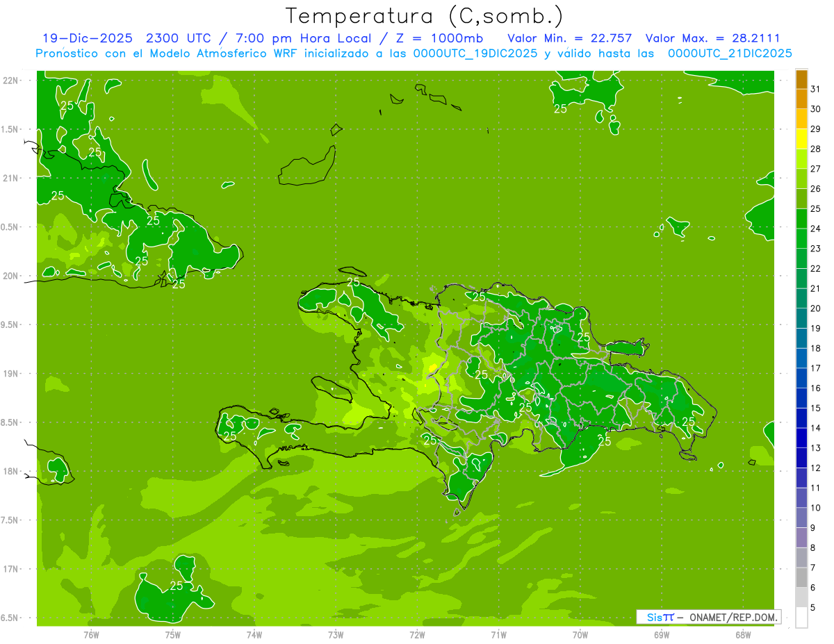Click 'Valor Min. = 22.757' value
This screenshot has width=834, height=644.
point(570,38)
